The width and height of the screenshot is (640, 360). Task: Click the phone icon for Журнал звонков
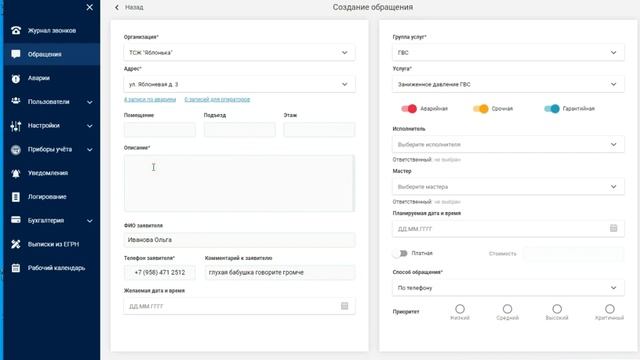tap(16, 31)
